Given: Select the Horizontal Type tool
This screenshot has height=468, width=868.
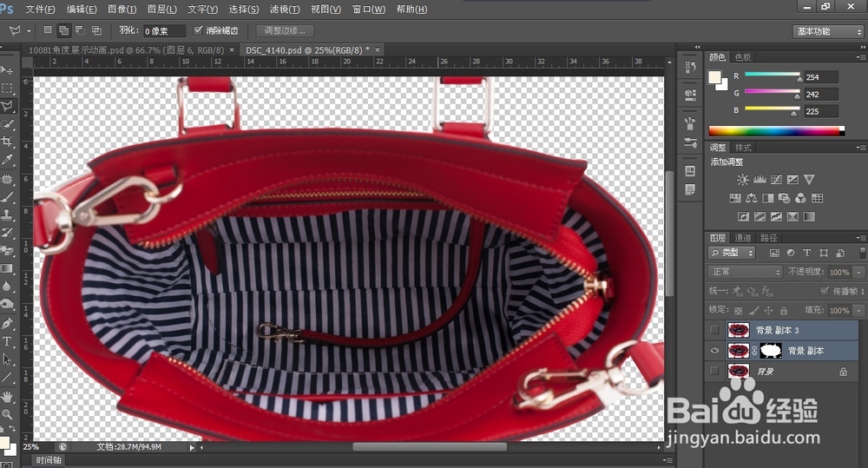Looking at the screenshot, I should click(7, 341).
